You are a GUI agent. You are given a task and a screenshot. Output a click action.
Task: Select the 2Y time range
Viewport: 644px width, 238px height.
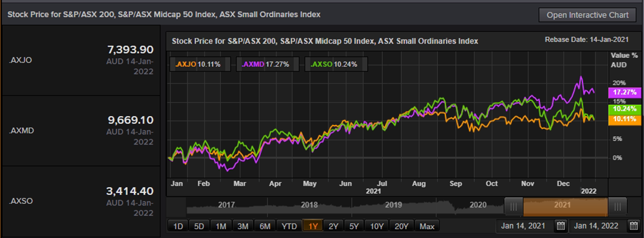(x=333, y=226)
